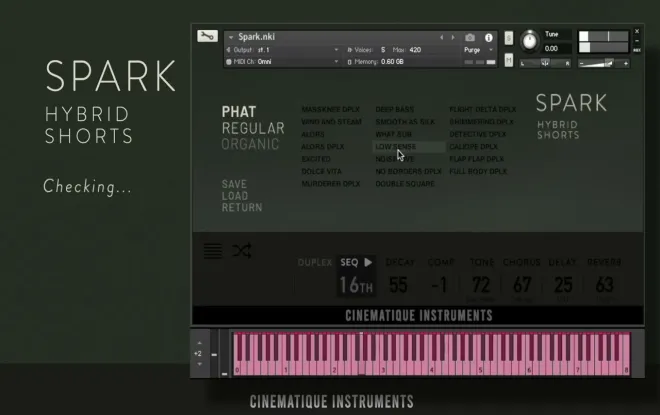Toggle the DUPLEX mode
The height and width of the screenshot is (415, 660).
(x=315, y=263)
